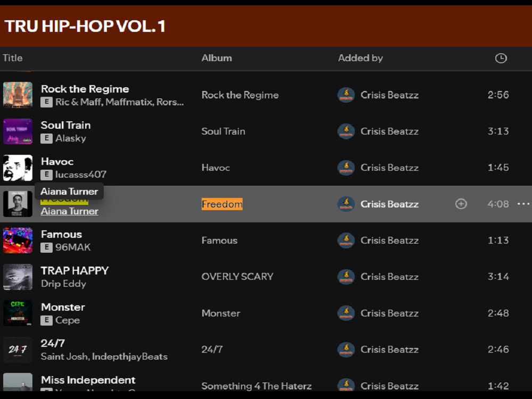This screenshot has width=532, height=399.
Task: Click TRAP HAPPY album cover thumbnail
Action: (18, 277)
